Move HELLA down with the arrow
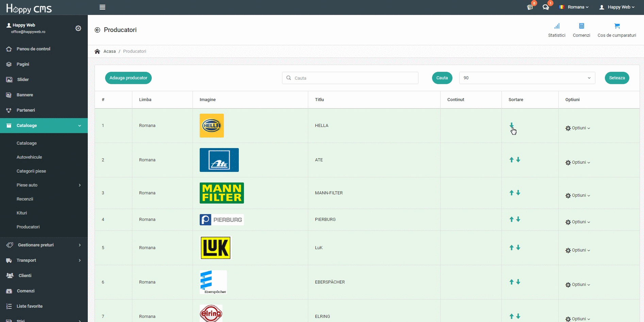 [511, 125]
